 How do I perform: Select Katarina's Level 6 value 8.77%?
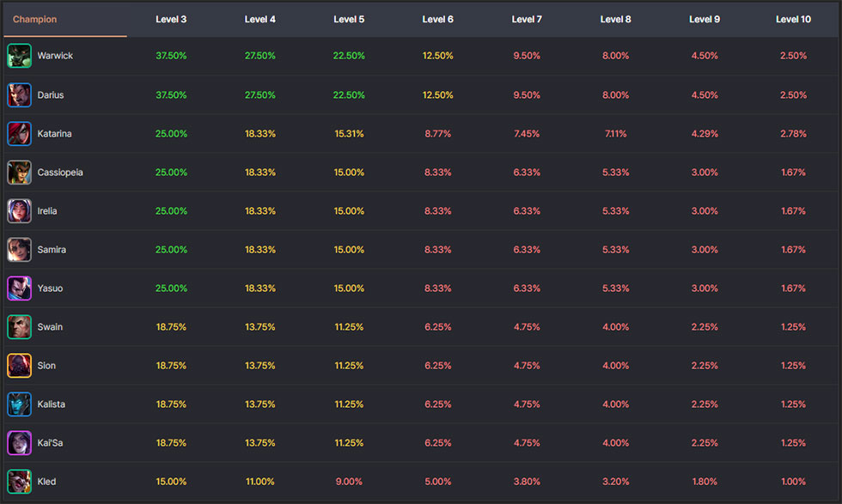[437, 134]
